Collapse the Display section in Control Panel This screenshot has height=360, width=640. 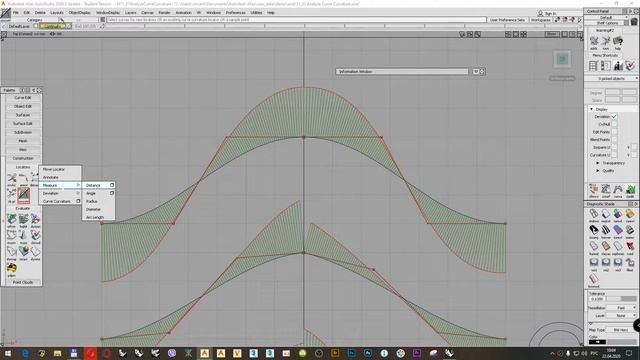[x=591, y=109]
